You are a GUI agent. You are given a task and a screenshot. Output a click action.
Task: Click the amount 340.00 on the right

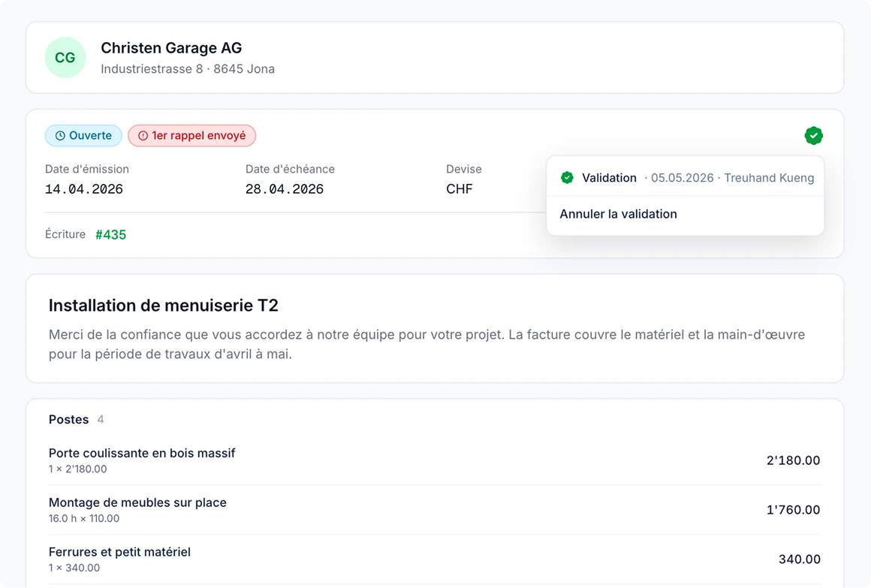(x=800, y=559)
